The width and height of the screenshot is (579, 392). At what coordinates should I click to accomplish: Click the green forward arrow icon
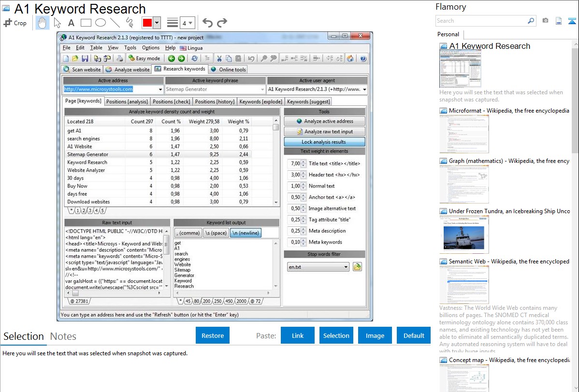point(181,58)
